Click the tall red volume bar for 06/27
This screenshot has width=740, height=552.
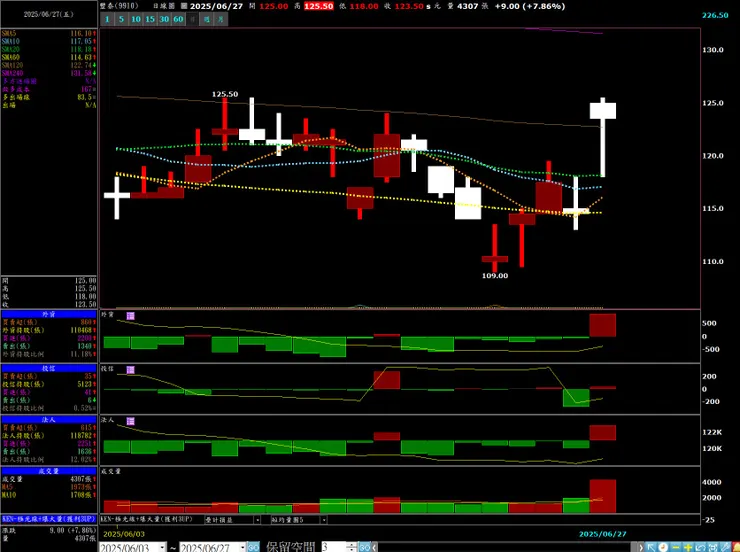coord(603,496)
